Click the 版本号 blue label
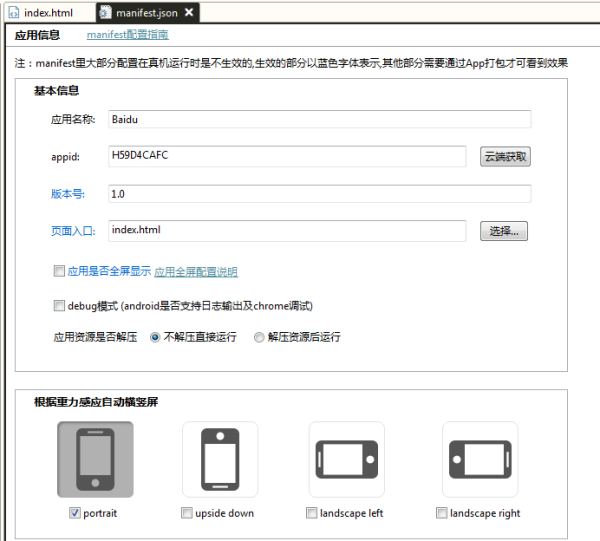The image size is (600, 541). 68,194
